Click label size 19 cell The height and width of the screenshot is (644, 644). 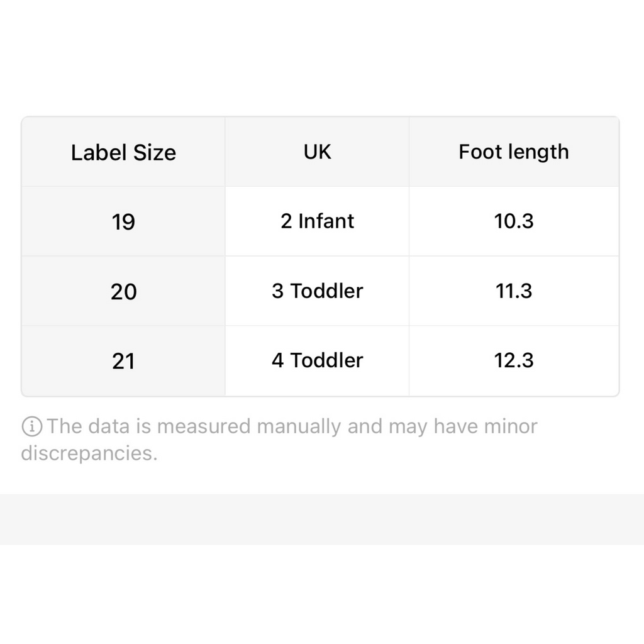123,221
